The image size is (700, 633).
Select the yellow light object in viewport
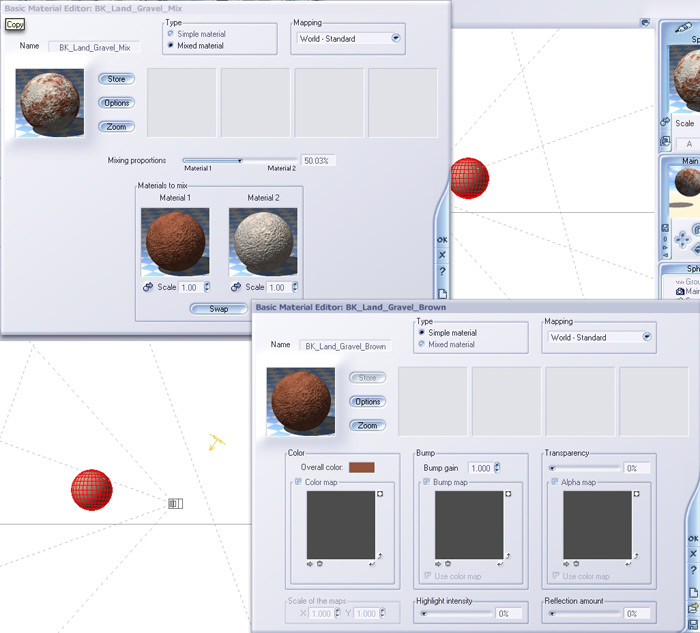[217, 442]
